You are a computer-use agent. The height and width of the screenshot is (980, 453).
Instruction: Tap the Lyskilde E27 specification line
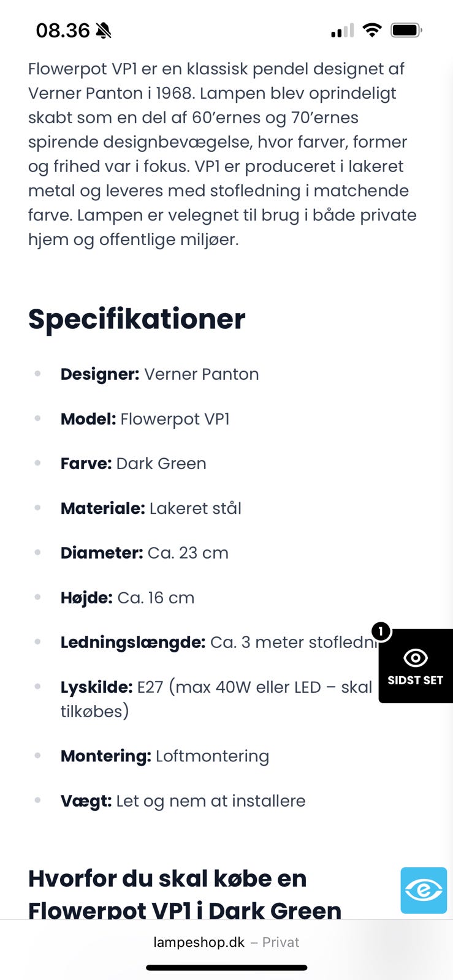216,699
